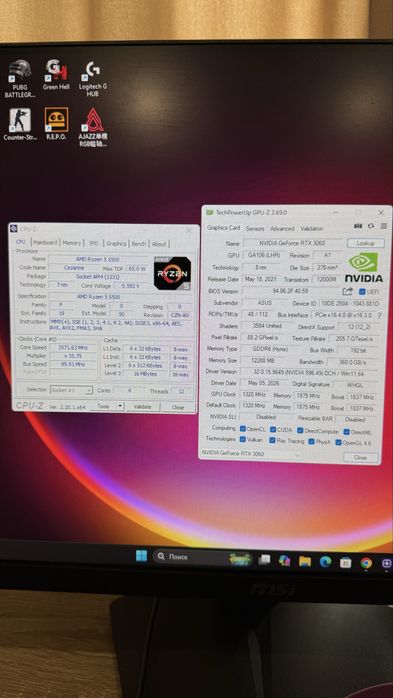
Task: Toggle the PhysX checkbox
Action: point(311,442)
